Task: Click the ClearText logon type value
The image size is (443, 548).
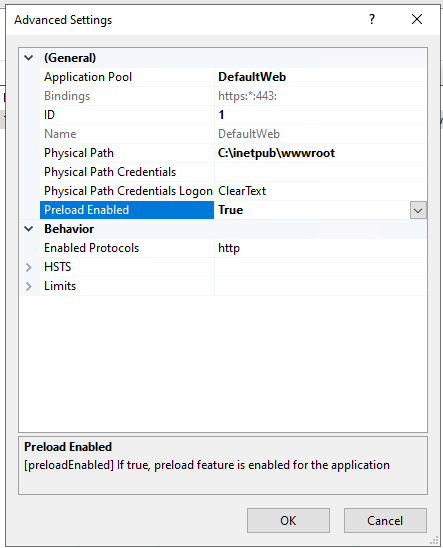Action: (242, 191)
